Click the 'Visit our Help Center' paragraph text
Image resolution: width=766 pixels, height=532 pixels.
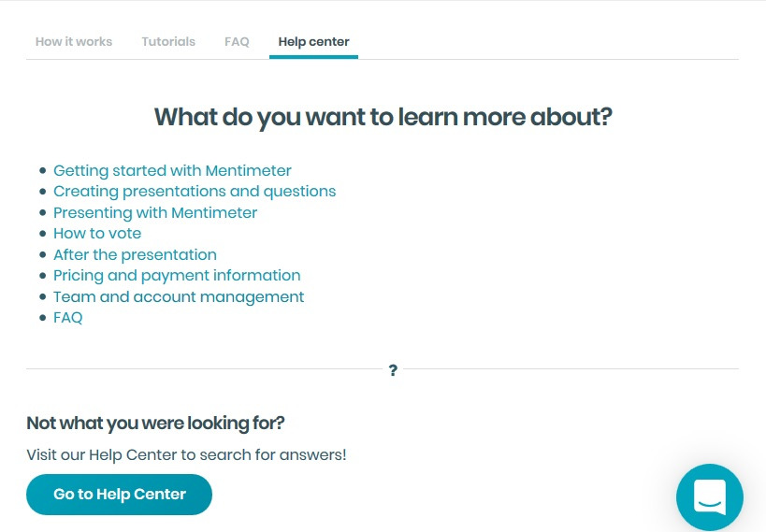(x=186, y=455)
